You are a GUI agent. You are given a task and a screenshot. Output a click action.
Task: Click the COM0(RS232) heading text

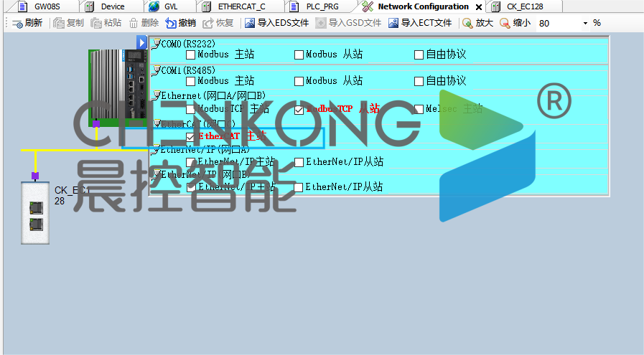(188, 44)
